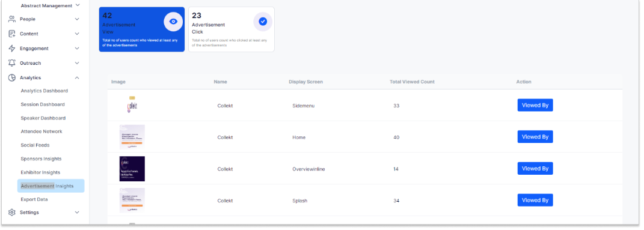The width and height of the screenshot is (644, 230).
Task: Open the Session Dashboard menu item
Action: coord(43,104)
